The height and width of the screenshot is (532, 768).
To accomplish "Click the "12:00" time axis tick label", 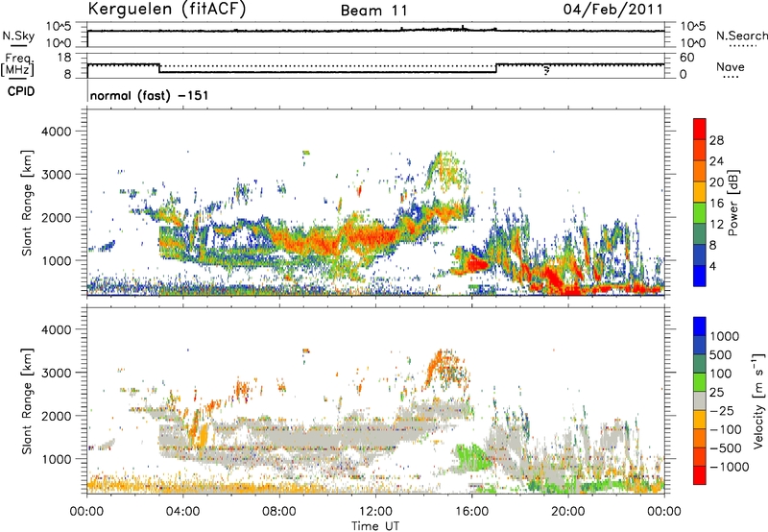I will point(375,512).
